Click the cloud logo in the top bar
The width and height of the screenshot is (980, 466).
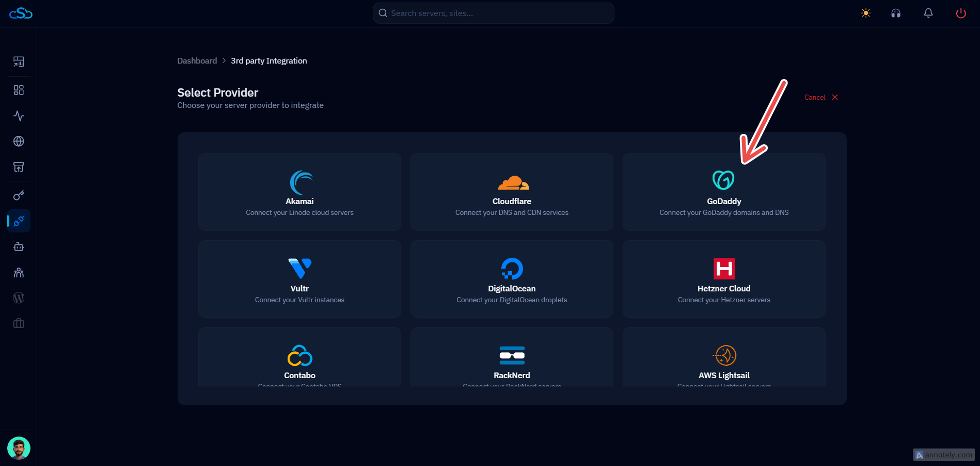coord(21,13)
